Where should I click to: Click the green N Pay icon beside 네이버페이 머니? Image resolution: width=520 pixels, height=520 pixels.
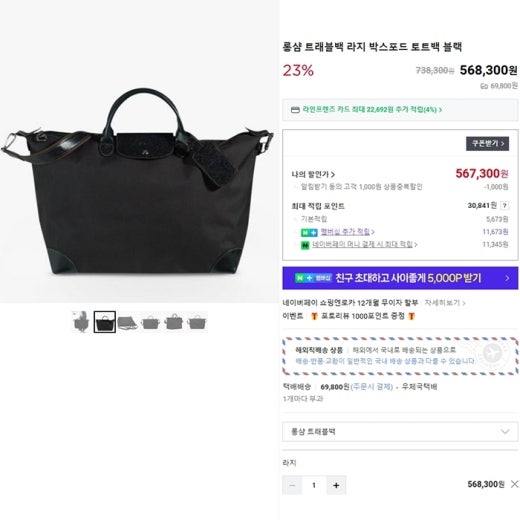pyautogui.click(x=305, y=245)
